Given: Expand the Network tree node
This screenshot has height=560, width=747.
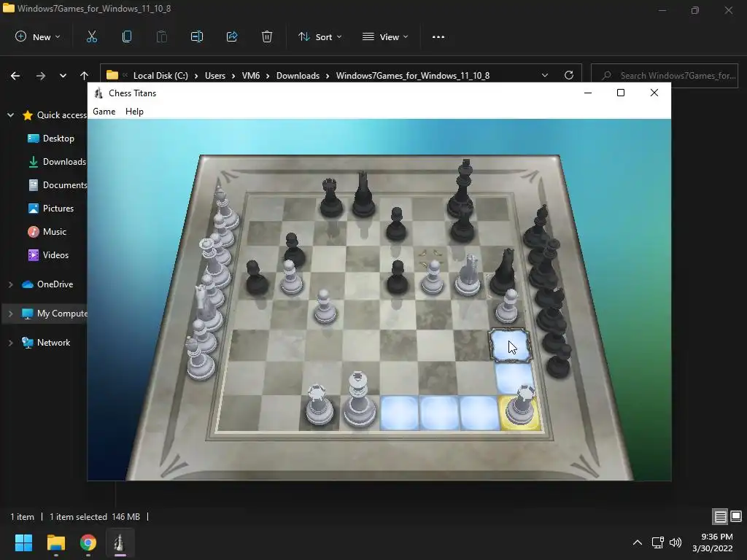Looking at the screenshot, I should [x=10, y=343].
